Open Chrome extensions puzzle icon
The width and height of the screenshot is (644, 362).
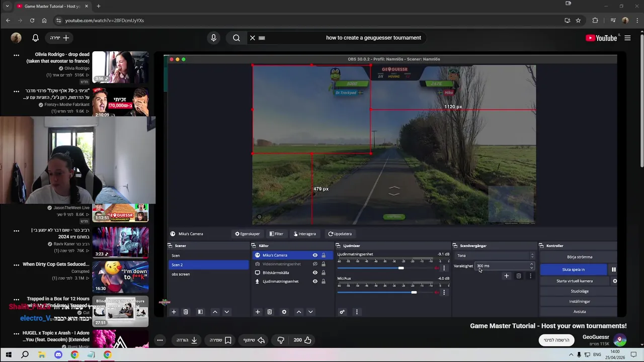(x=595, y=21)
